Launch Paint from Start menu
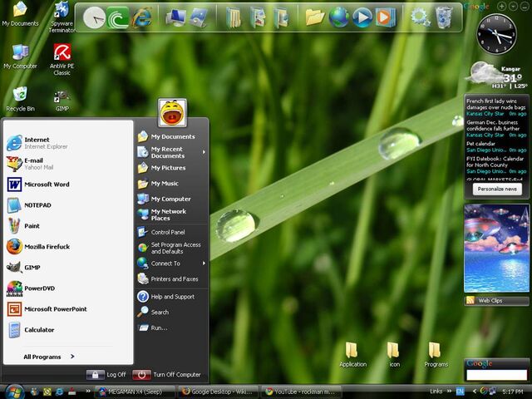The width and height of the screenshot is (532, 399). click(68, 226)
